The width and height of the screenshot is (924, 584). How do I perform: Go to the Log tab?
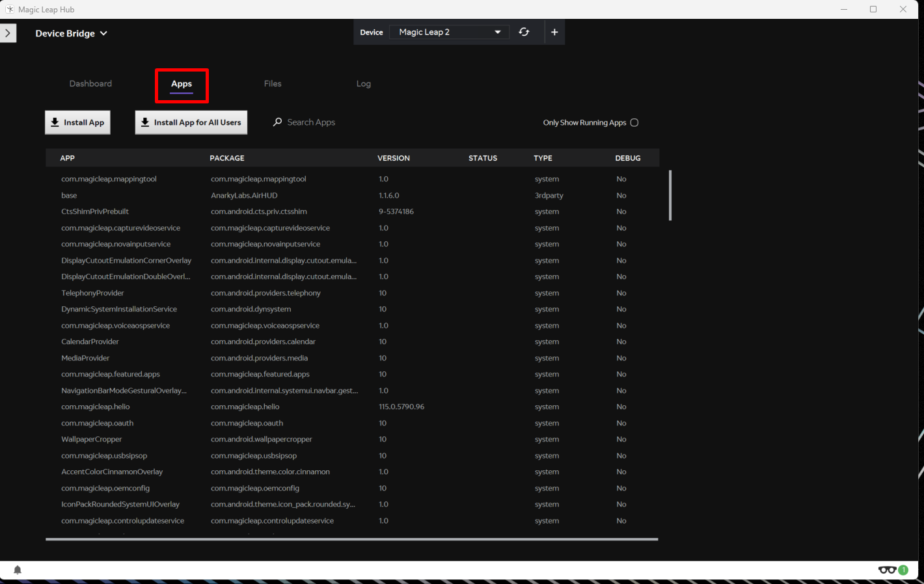click(364, 84)
